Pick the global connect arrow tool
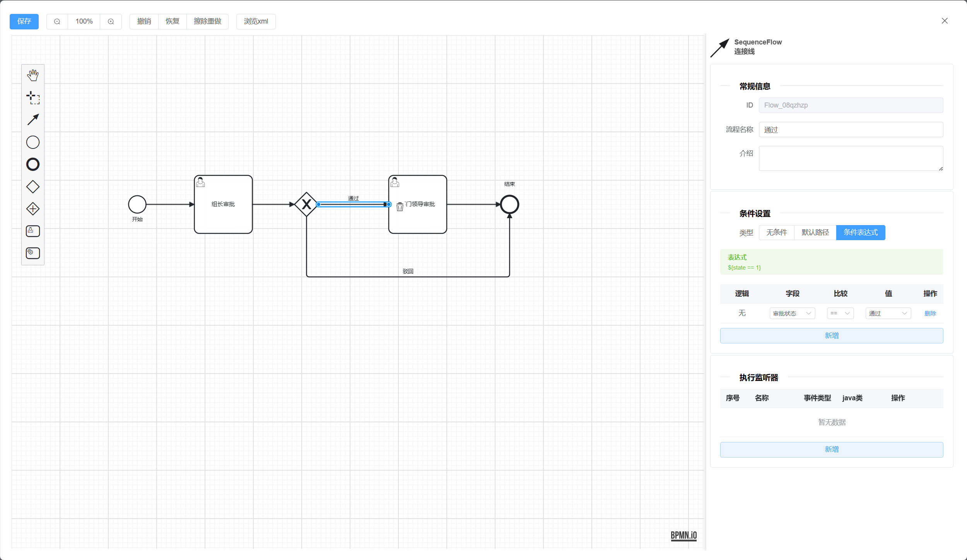 tap(33, 120)
